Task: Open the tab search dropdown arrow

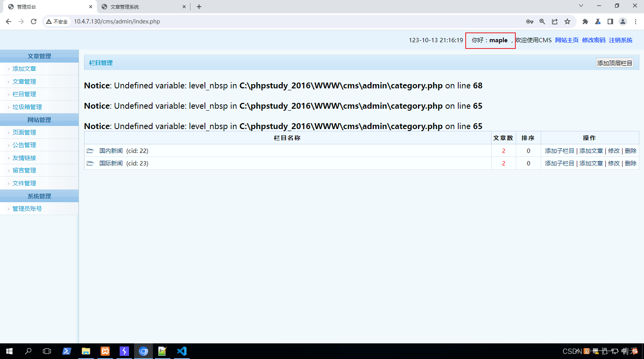Action: pyautogui.click(x=581, y=5)
